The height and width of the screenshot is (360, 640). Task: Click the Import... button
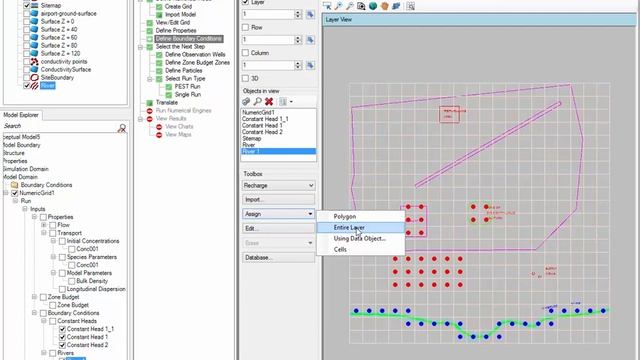pyautogui.click(x=278, y=200)
